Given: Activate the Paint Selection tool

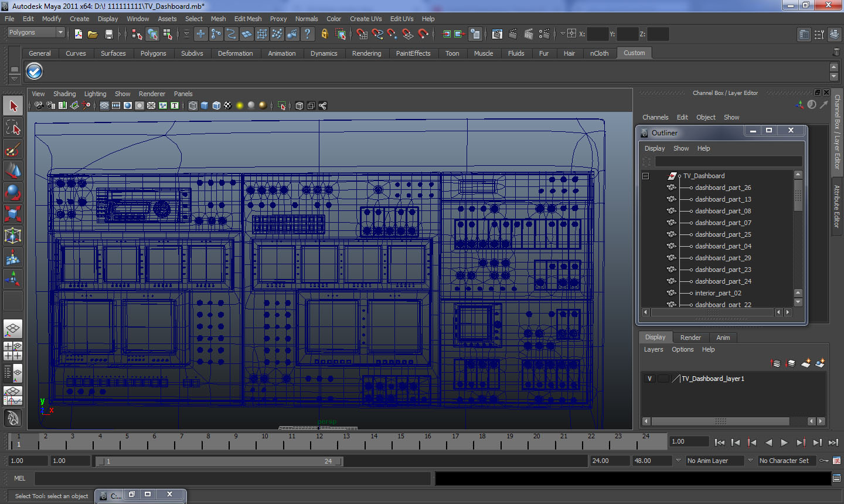Looking at the screenshot, I should click(x=13, y=149).
